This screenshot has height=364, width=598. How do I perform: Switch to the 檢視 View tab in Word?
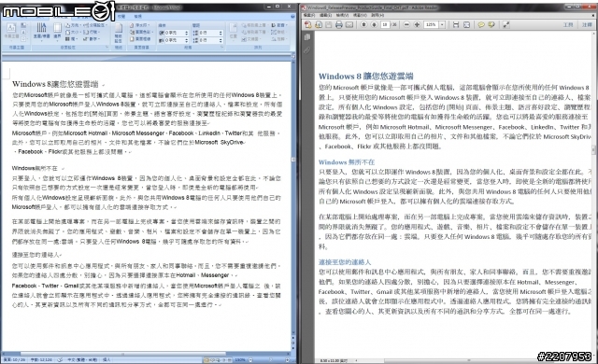coord(138,17)
